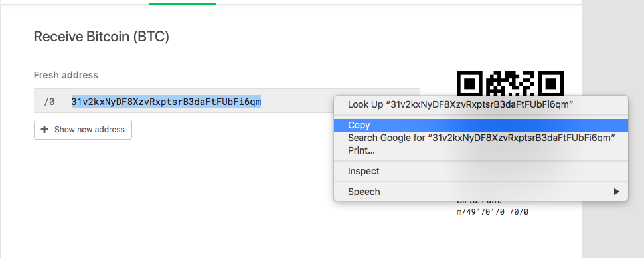Click the Show new address button
Viewport: 644px width, 258px height.
82,130
